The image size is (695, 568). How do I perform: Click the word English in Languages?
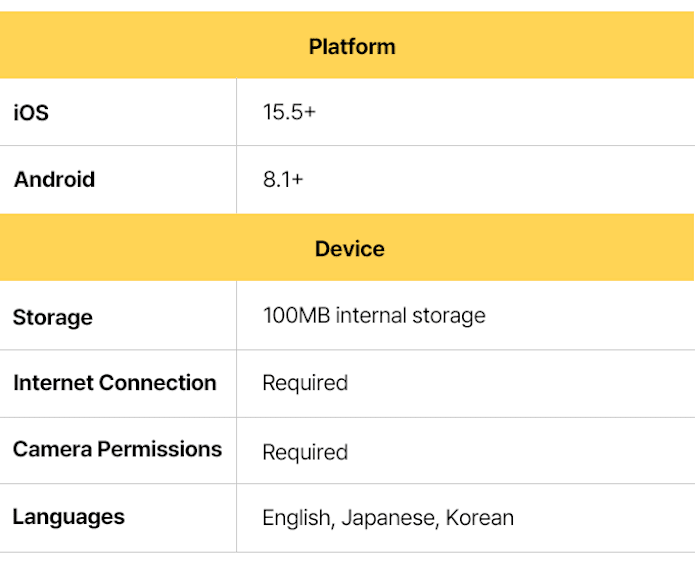pos(296,518)
